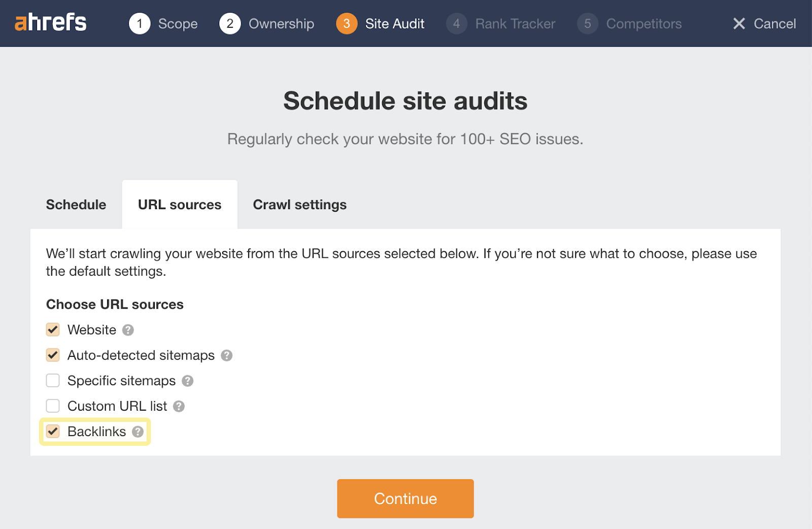This screenshot has height=529, width=812.
Task: Click the Auto-detected sitemaps question mark icon
Action: pos(227,355)
